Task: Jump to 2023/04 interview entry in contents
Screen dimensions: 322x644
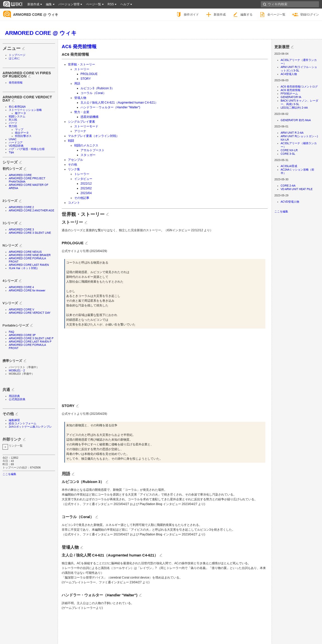Action: click(86, 193)
